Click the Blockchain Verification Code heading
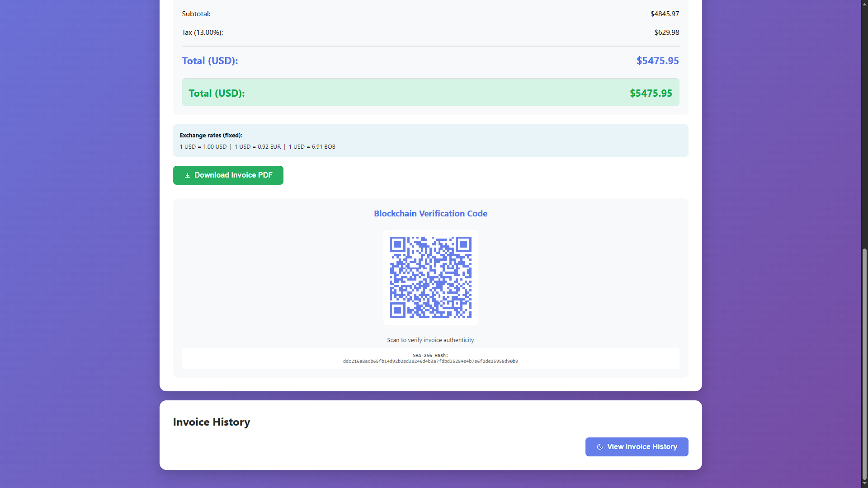The image size is (868, 488). (430, 213)
